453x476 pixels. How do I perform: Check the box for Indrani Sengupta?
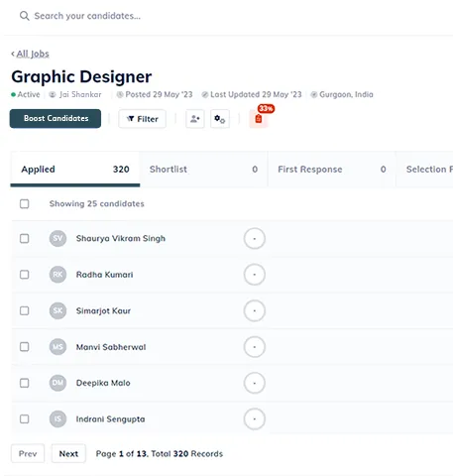[24, 418]
